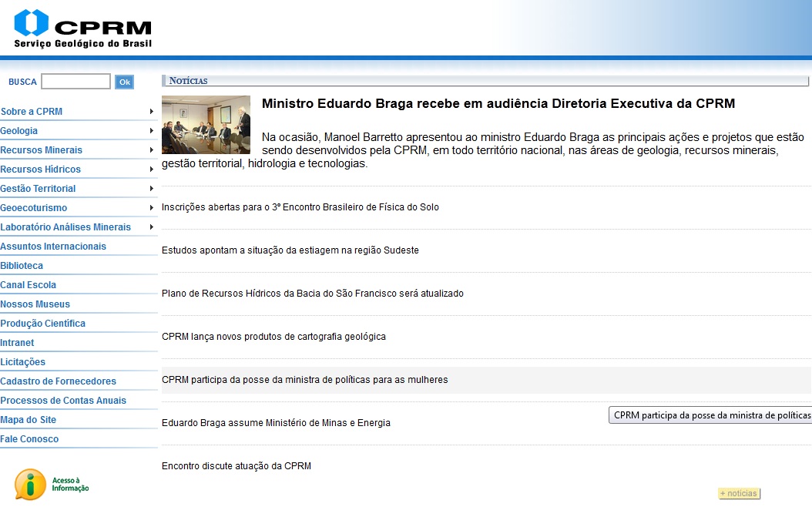Expand the Recursos Minerais submenu arrow

coord(152,150)
